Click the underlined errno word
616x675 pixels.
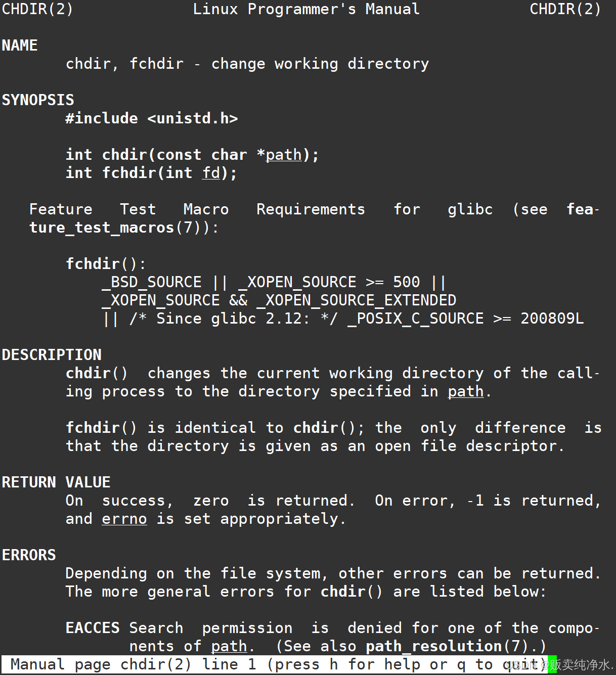(124, 519)
